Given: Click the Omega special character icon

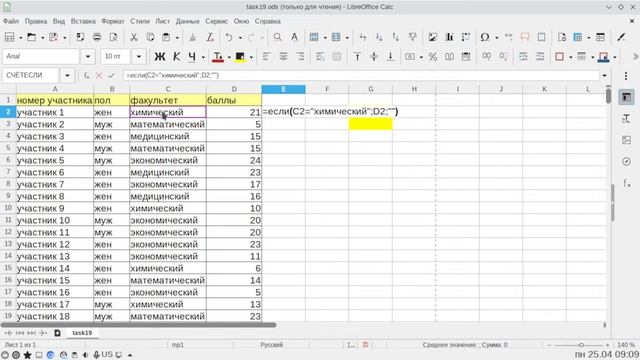Looking at the screenshot, I should click(x=484, y=37).
